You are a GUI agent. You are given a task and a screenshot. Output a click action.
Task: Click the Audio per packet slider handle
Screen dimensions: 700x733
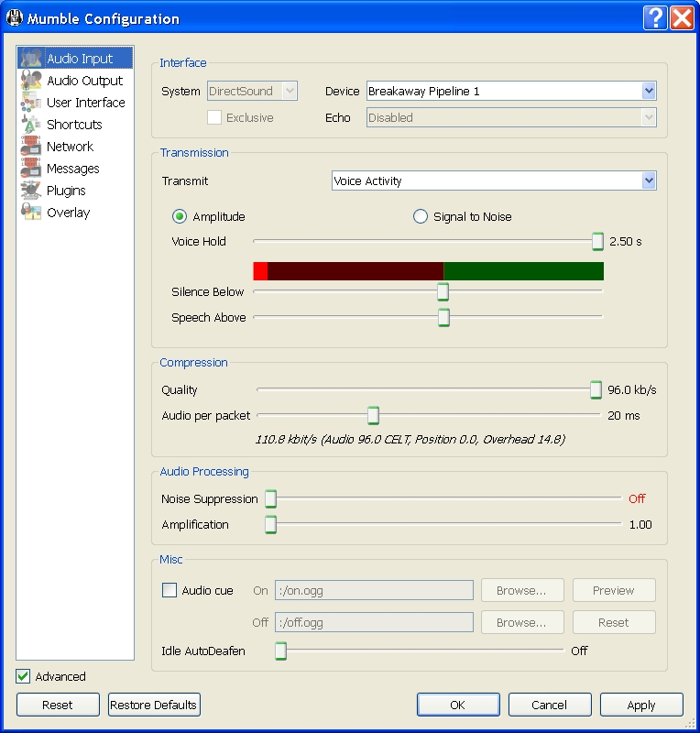click(373, 415)
